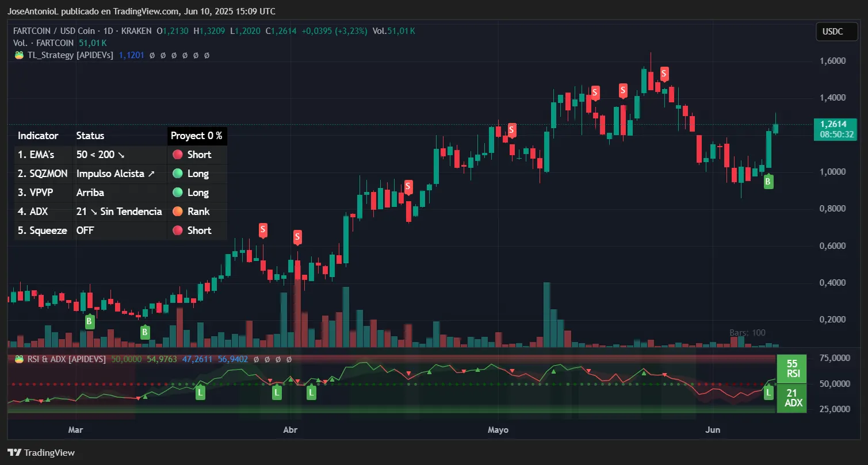
Task: Click the Squeeze OFF status cell
Action: [85, 230]
